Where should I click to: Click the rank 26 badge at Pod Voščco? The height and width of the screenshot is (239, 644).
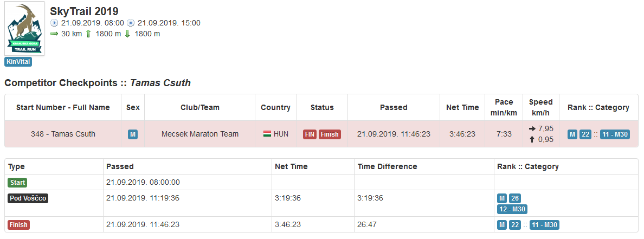[x=515, y=198]
